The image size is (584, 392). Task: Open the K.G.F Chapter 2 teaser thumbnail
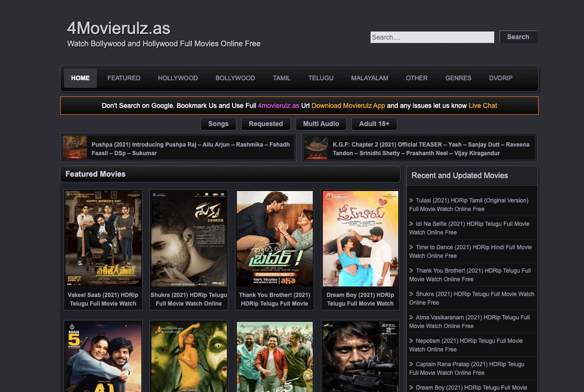(x=316, y=148)
